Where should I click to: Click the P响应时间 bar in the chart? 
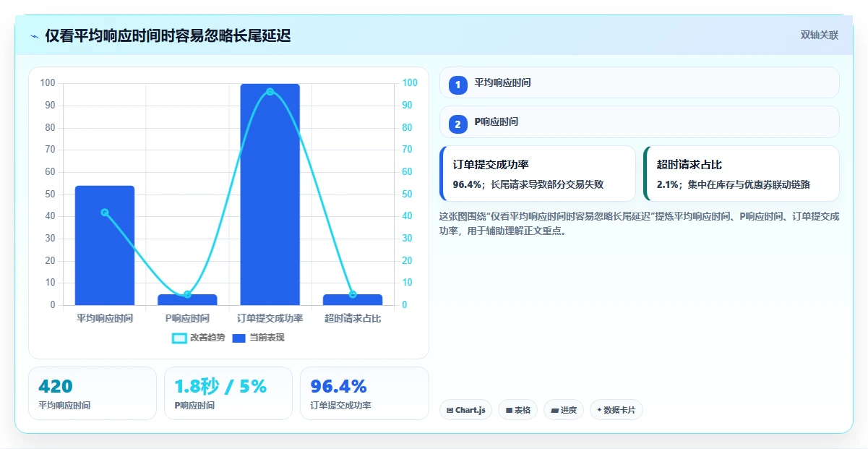(187, 299)
